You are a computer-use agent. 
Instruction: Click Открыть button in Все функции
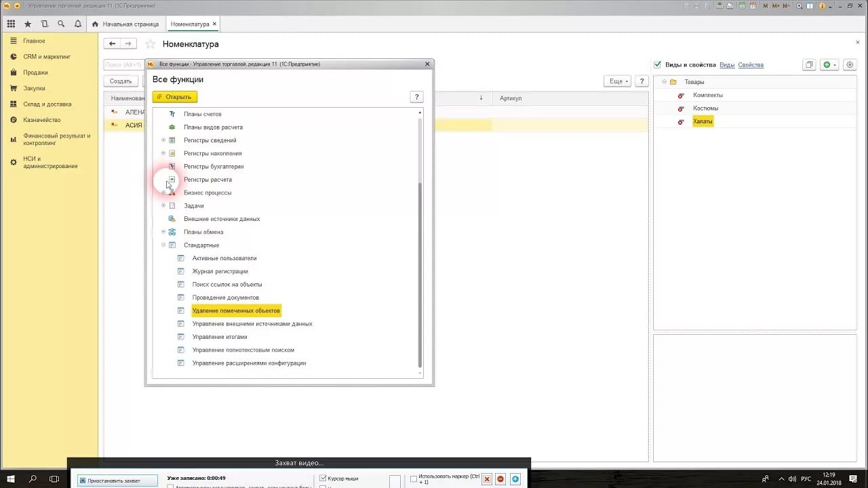(x=175, y=97)
